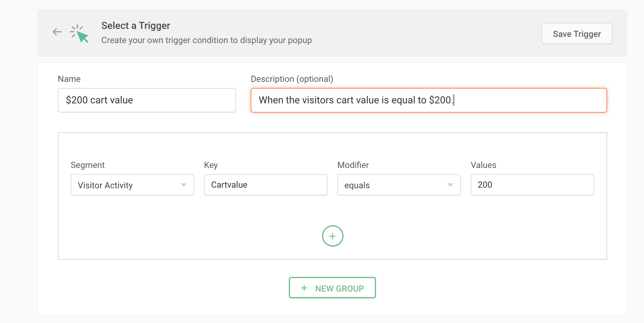Click the Modifier dropdown arrow

[x=450, y=185]
